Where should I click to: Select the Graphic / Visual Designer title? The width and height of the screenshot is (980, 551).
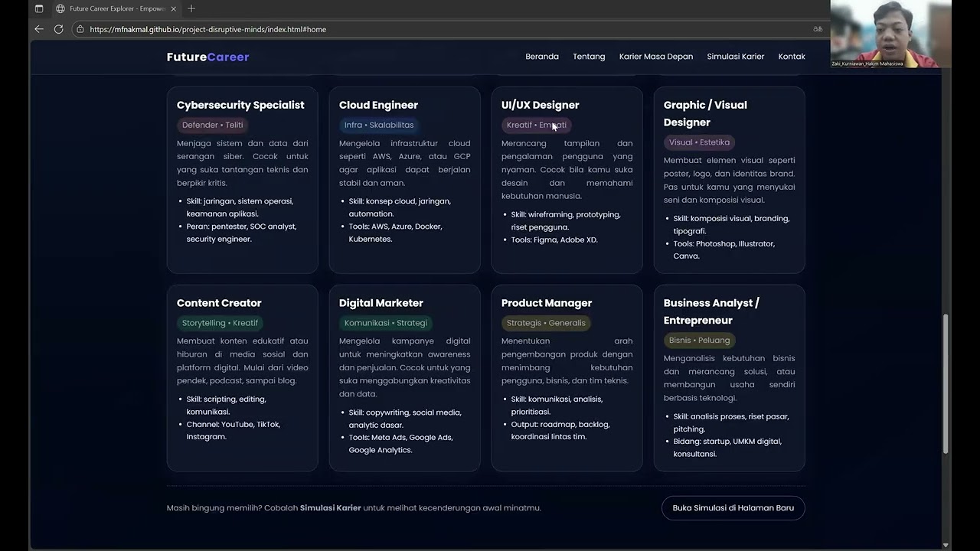coord(705,113)
